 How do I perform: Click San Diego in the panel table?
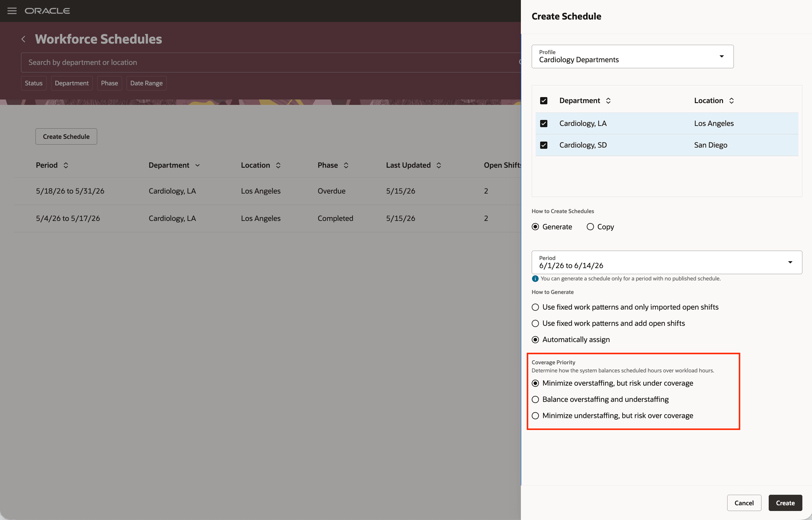pyautogui.click(x=711, y=145)
